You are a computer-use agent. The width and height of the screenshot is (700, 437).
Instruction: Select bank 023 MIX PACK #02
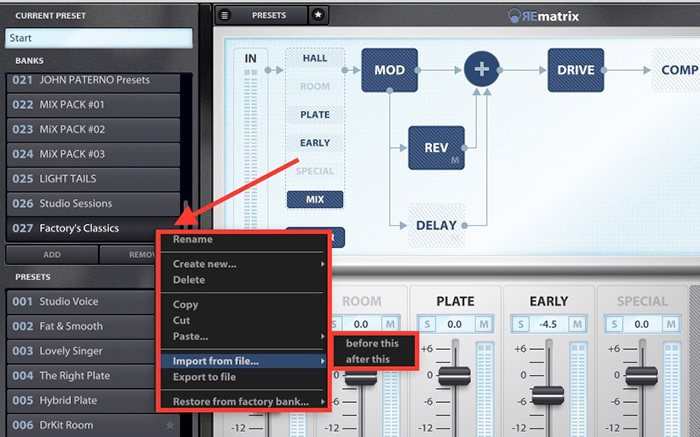point(93,129)
